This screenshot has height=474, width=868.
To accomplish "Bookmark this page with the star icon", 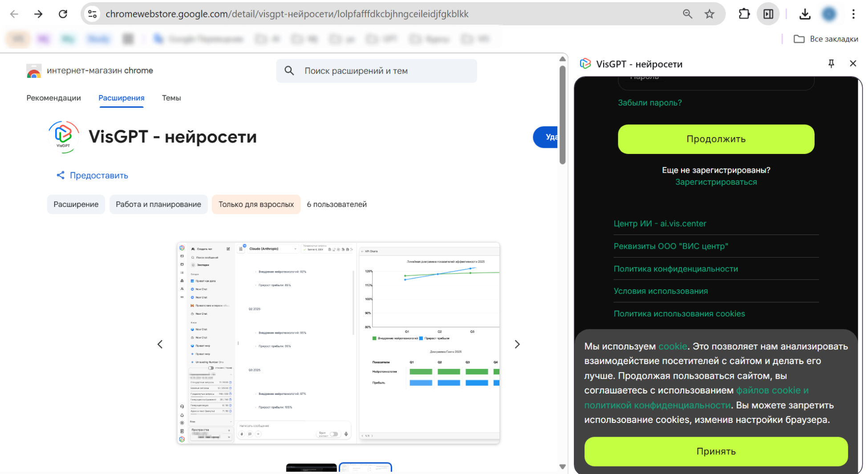I will pyautogui.click(x=710, y=14).
